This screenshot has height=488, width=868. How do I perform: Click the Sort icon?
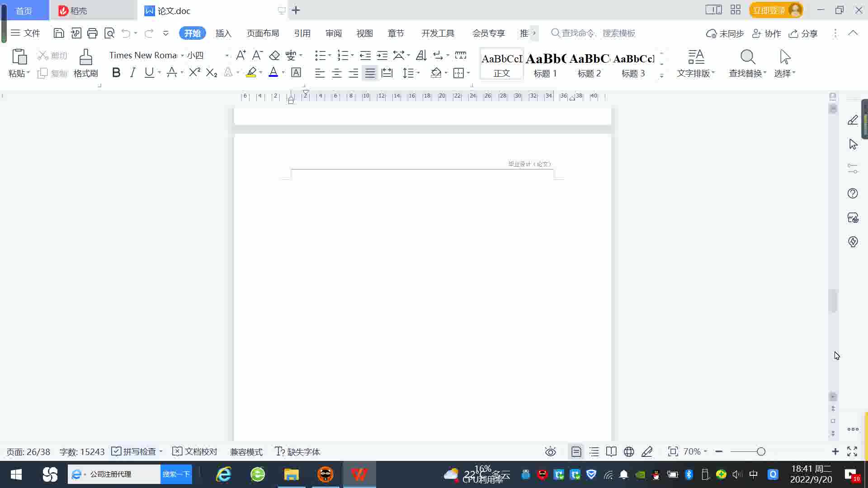(x=421, y=55)
